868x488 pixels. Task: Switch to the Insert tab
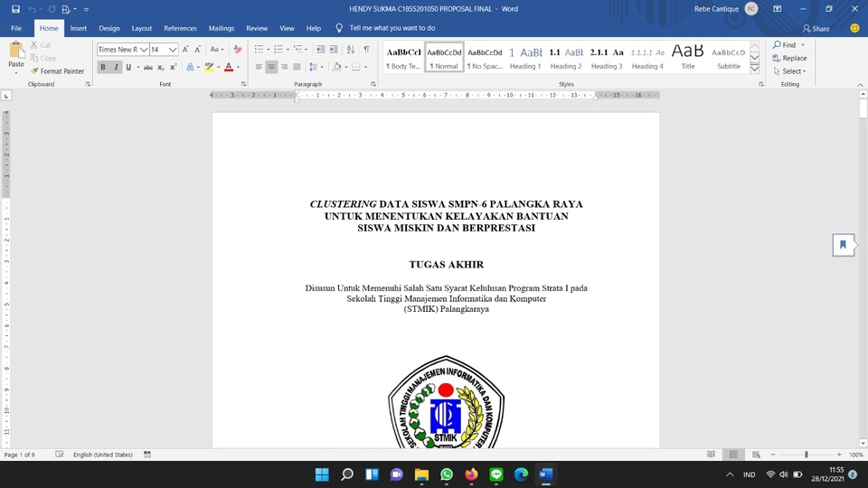(x=78, y=28)
